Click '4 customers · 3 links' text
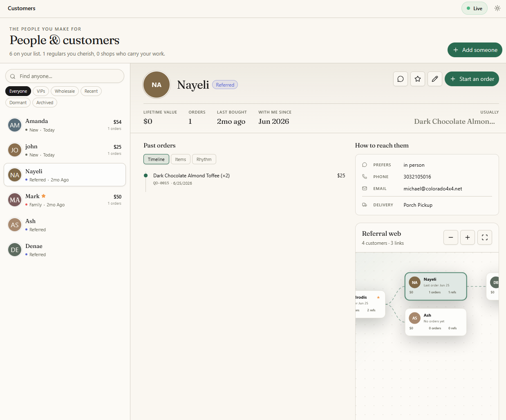 click(383, 243)
